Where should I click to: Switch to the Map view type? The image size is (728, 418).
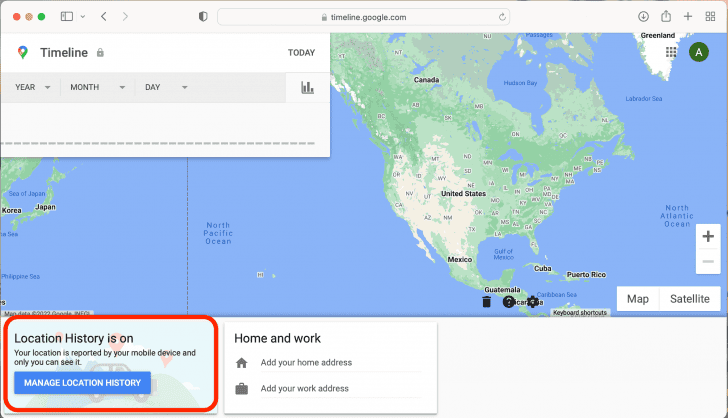[x=638, y=298]
